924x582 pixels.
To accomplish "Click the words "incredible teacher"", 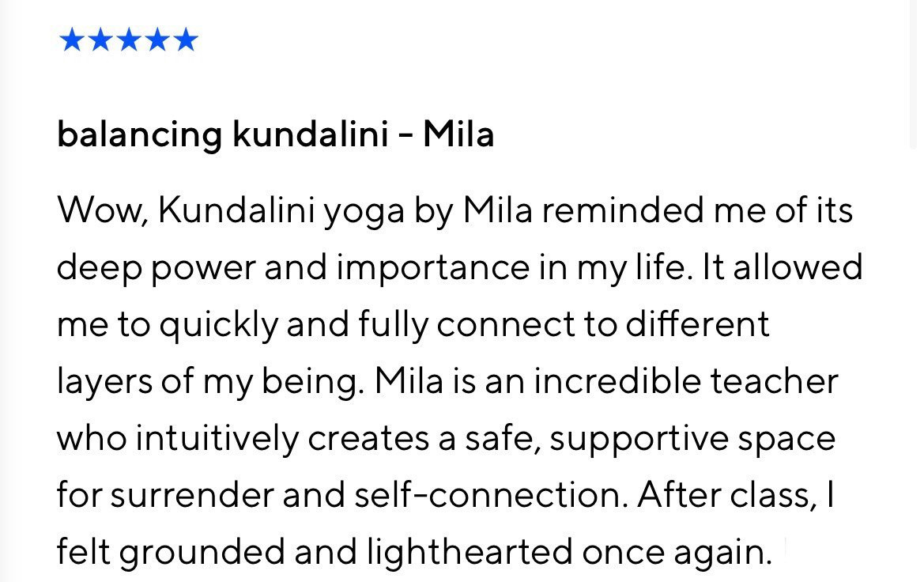I will coord(685,382).
